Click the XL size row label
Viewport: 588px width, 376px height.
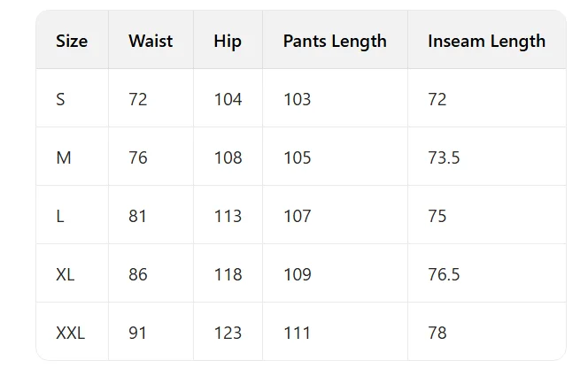tap(65, 274)
